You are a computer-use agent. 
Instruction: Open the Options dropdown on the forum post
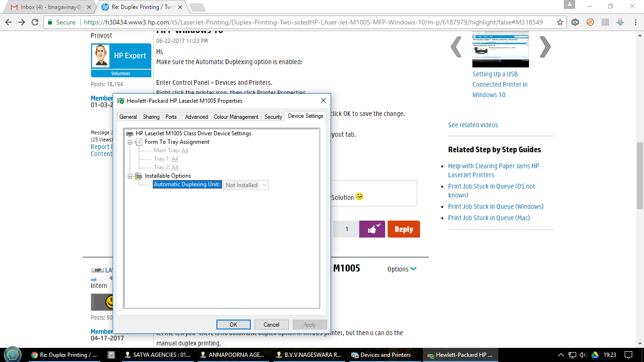402,269
